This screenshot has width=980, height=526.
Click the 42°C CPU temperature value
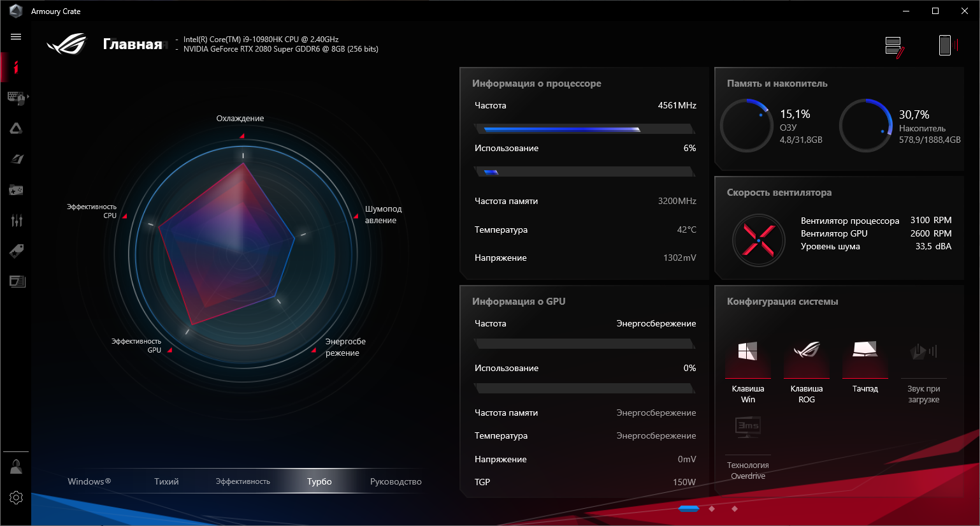(x=686, y=230)
